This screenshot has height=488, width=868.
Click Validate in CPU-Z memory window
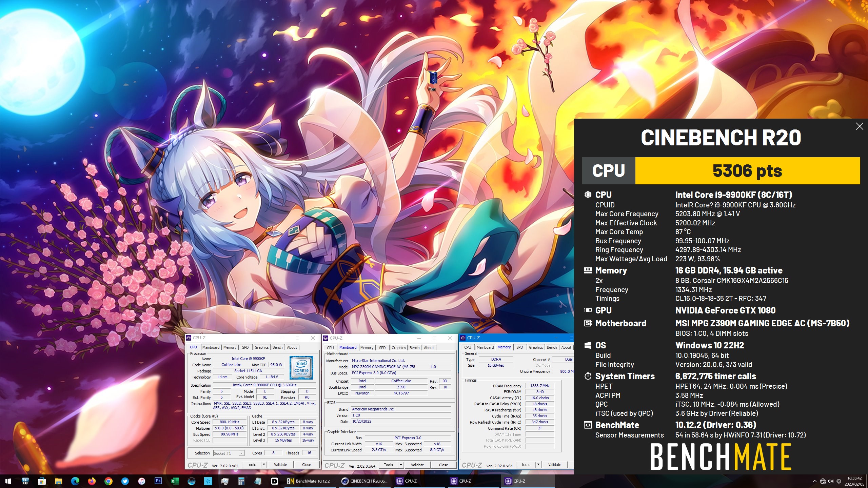[555, 465]
